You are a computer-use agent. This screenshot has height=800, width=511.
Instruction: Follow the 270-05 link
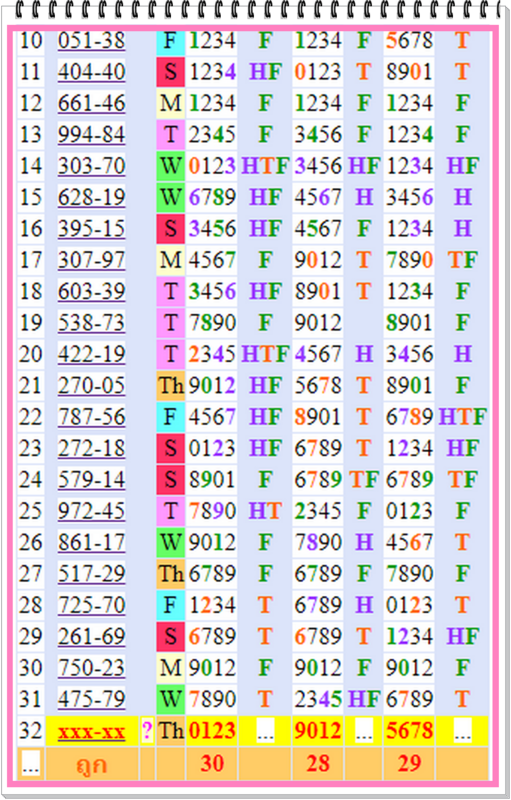[x=91, y=386]
